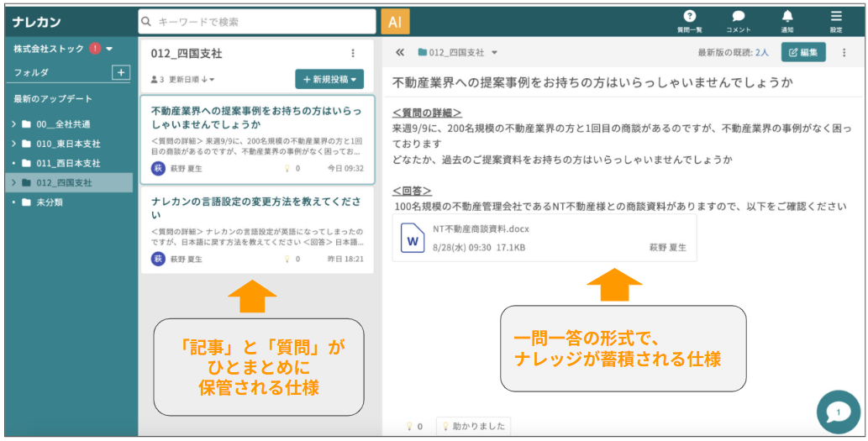Click the folder icon in the breadcrumb

(x=423, y=53)
